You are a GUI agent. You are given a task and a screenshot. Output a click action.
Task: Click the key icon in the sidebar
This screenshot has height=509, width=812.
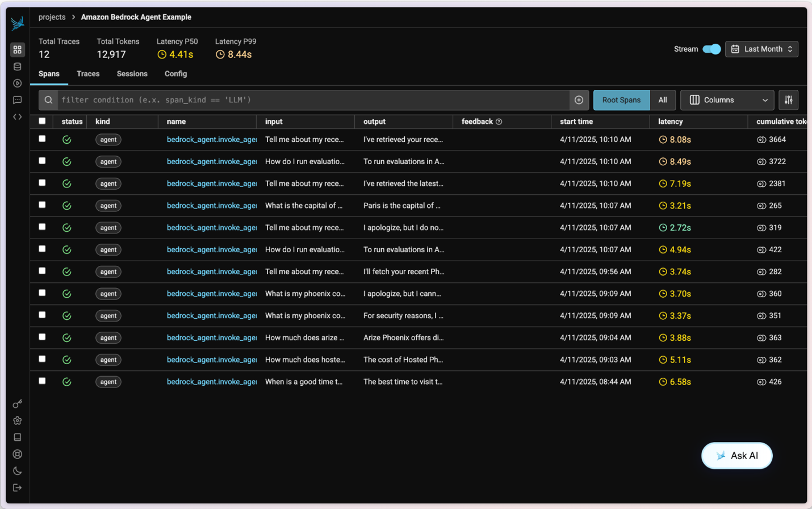pos(18,404)
